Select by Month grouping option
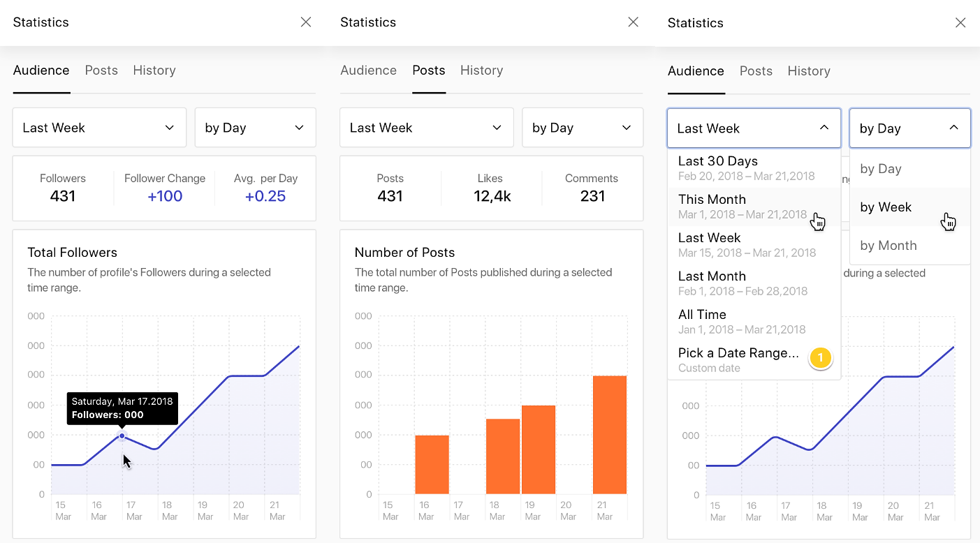Viewport: 980px width, 543px height. (x=910, y=246)
